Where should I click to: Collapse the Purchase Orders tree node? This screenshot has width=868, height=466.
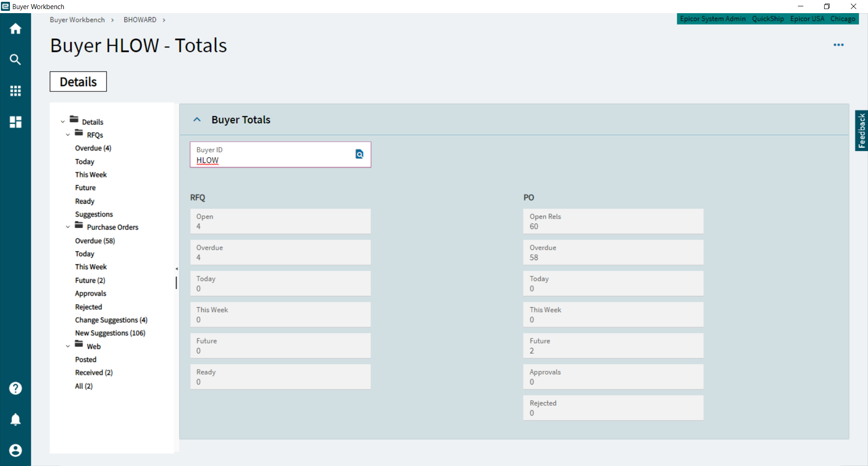(68, 227)
